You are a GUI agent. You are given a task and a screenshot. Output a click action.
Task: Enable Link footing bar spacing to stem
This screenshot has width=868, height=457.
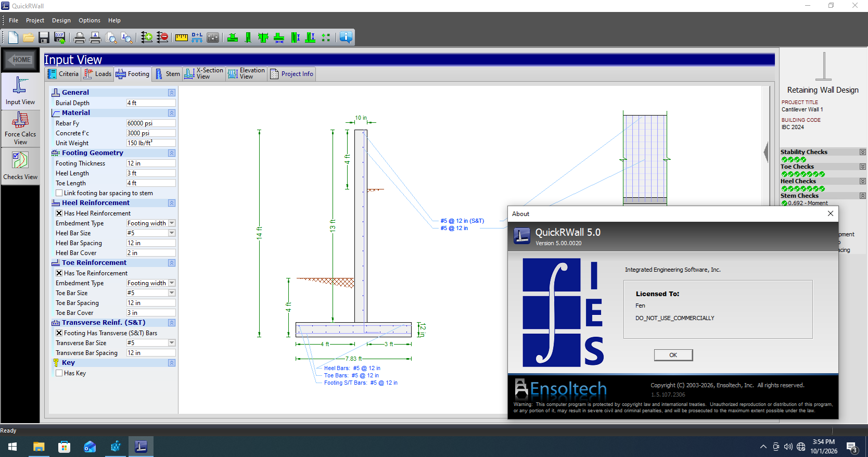pos(59,193)
